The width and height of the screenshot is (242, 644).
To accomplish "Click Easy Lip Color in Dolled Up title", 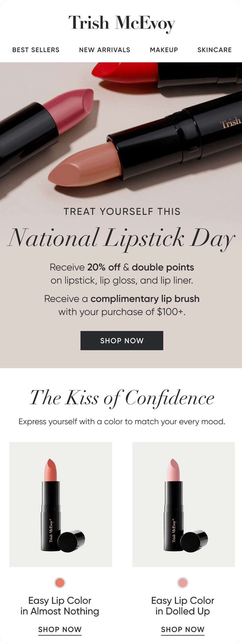I will (183, 606).
